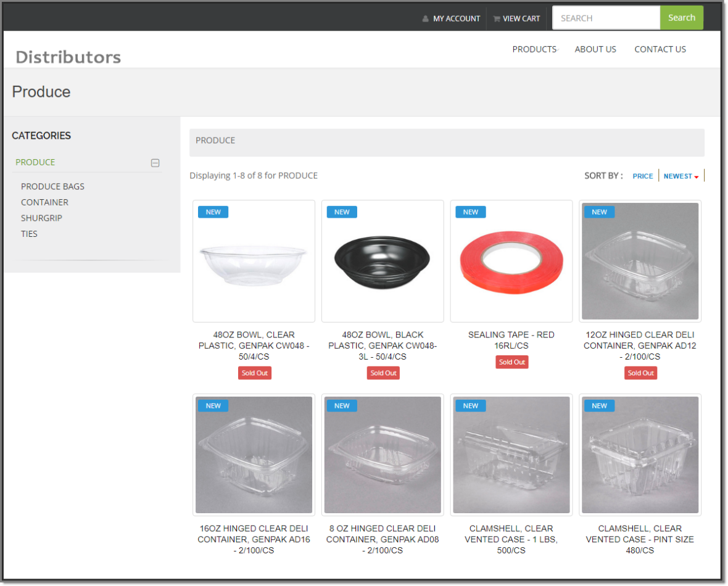Click the shopping cart icon
Viewport: 728px width, 586px height.
[x=496, y=19]
